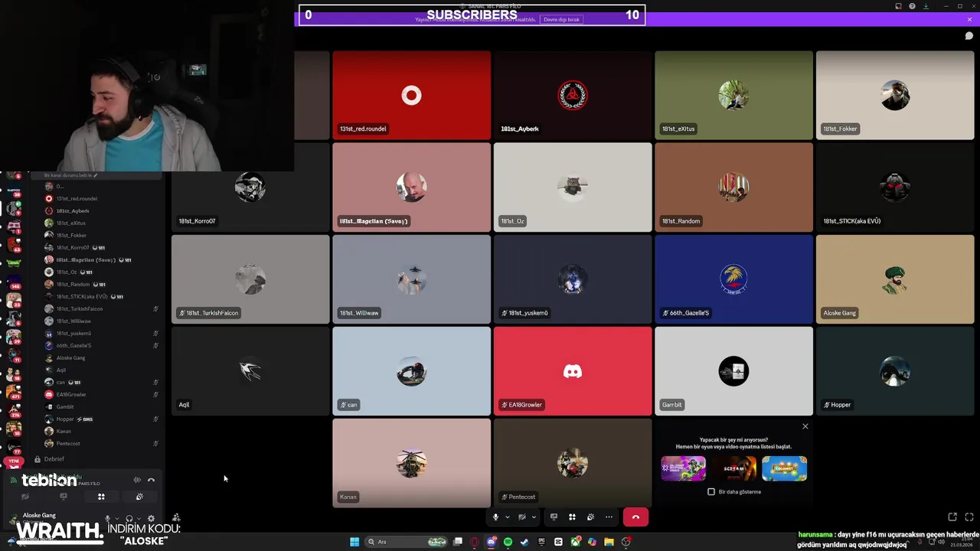This screenshot has width=980, height=551.
Task: Select EA18Growler participant tile
Action: coord(573,371)
